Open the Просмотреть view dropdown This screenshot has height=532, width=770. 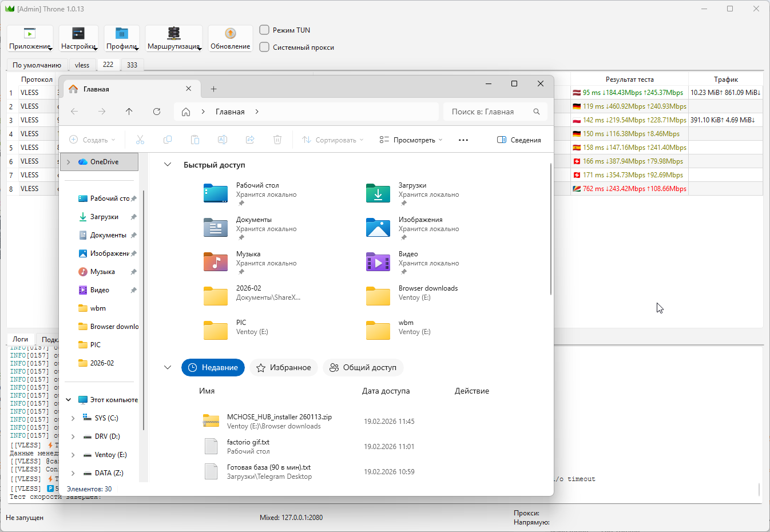click(x=411, y=140)
